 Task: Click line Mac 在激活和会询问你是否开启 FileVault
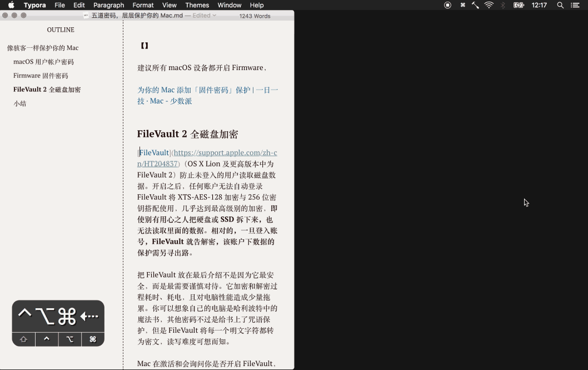tap(207, 363)
